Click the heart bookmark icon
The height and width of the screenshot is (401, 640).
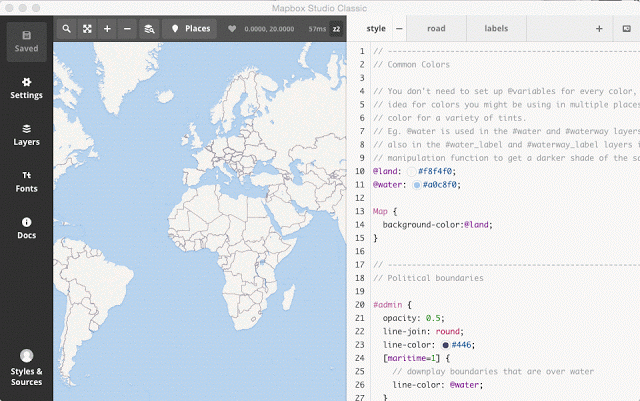[x=232, y=29]
